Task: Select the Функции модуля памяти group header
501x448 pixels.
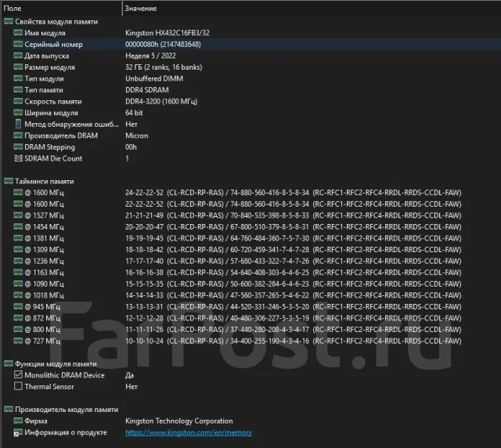Action: coord(56,364)
